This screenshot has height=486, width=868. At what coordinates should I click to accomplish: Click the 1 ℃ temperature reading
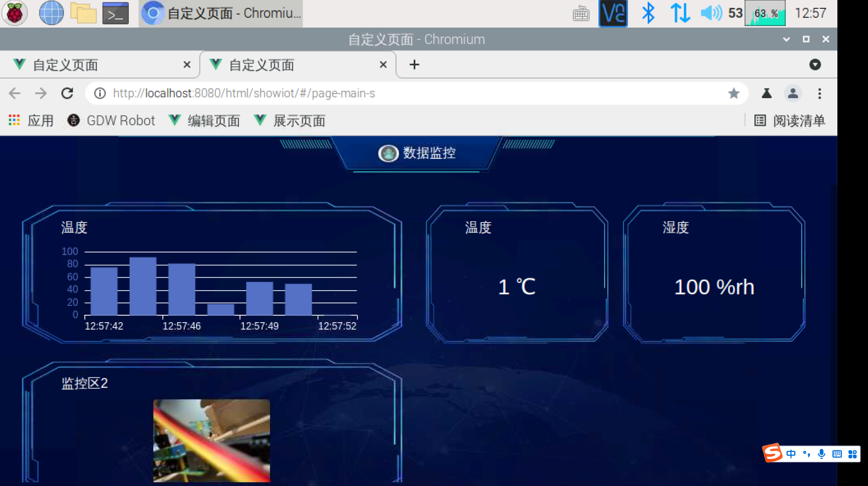tap(517, 287)
